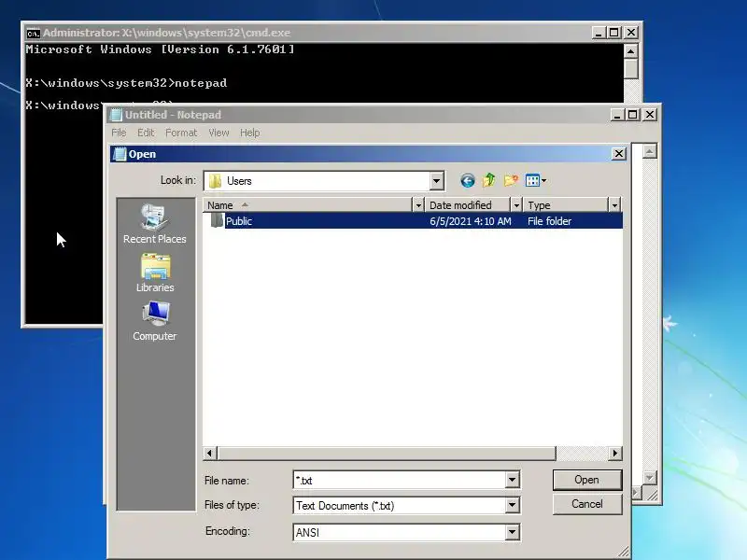Click the horizontal scrollbar thumb in file list
This screenshot has height=560, width=747.
point(387,454)
